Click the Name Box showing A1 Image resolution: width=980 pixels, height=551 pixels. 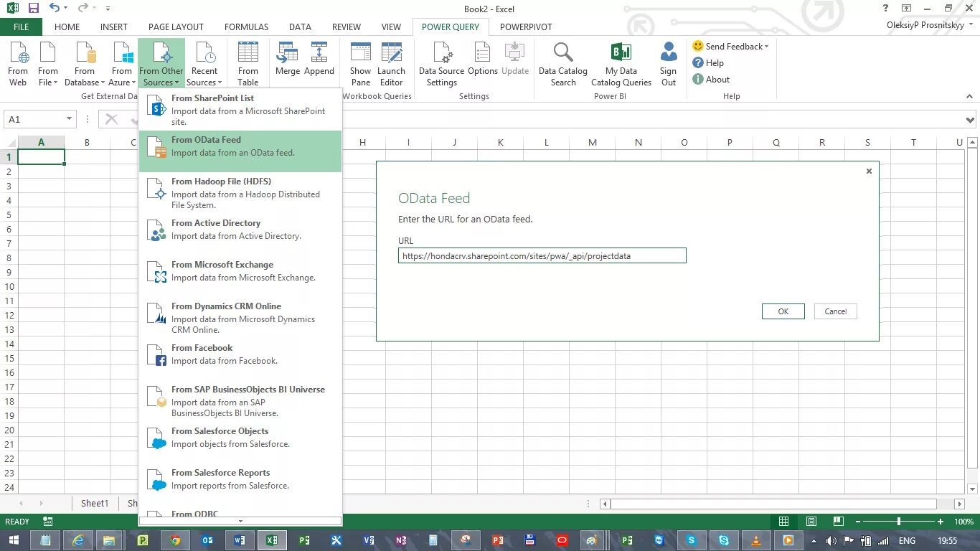click(x=34, y=119)
